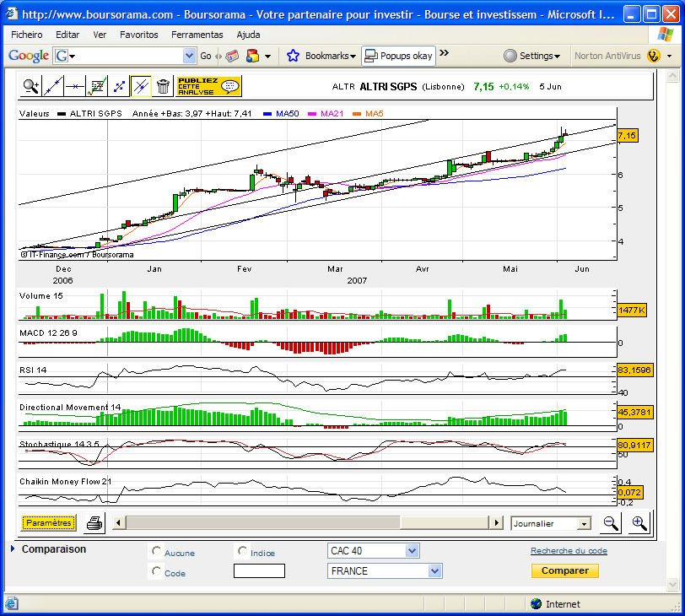Click the Google toolbar colored blocks icon

(x=252, y=56)
